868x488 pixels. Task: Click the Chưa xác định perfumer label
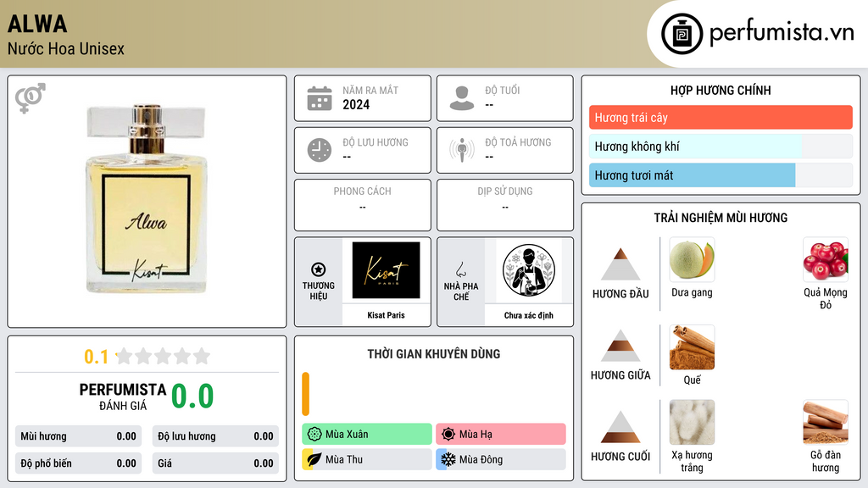click(529, 315)
